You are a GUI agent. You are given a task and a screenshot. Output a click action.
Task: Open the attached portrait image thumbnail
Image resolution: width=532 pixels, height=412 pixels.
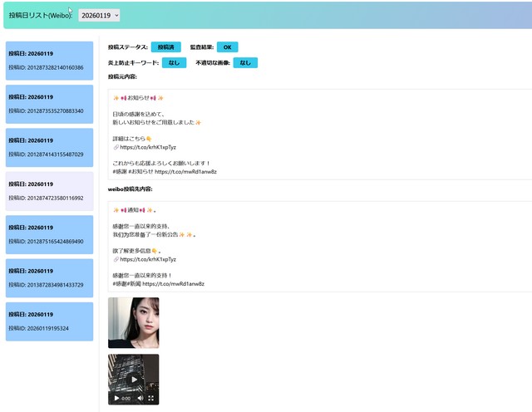pyautogui.click(x=133, y=322)
